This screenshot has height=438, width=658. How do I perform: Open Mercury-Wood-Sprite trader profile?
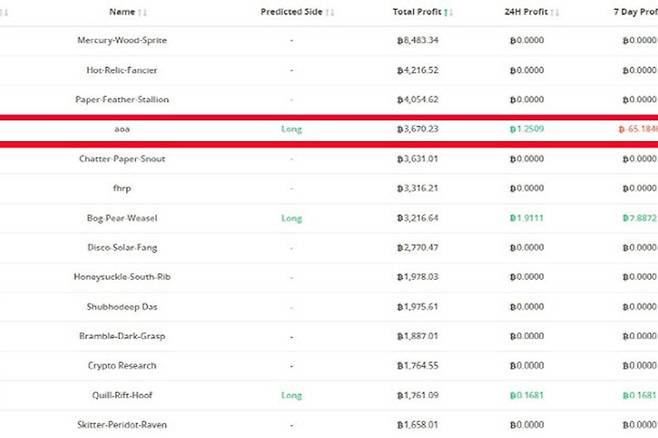click(x=121, y=41)
